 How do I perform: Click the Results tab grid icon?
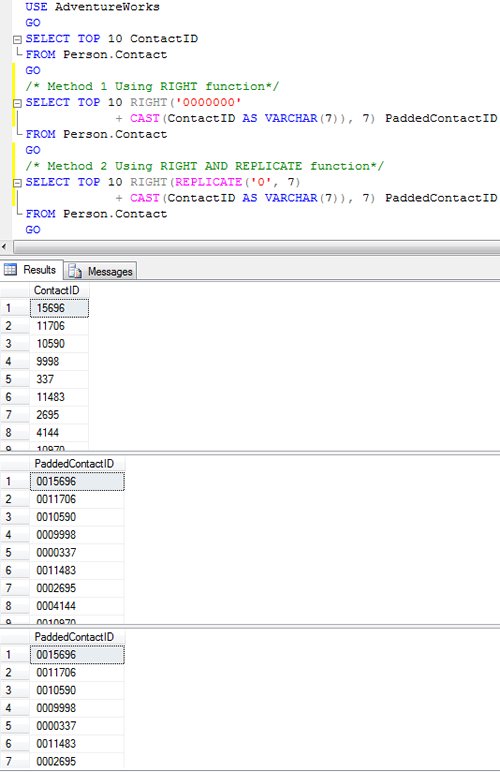10,270
